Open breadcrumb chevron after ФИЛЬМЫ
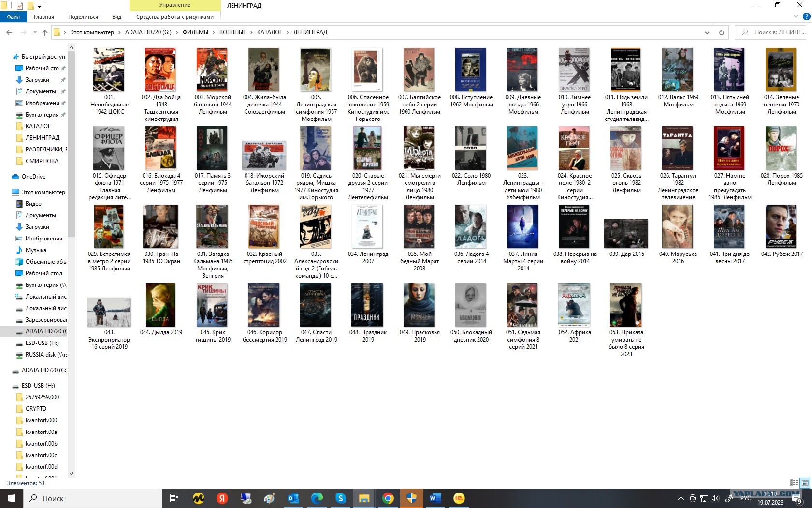The image size is (812, 508). (214, 32)
